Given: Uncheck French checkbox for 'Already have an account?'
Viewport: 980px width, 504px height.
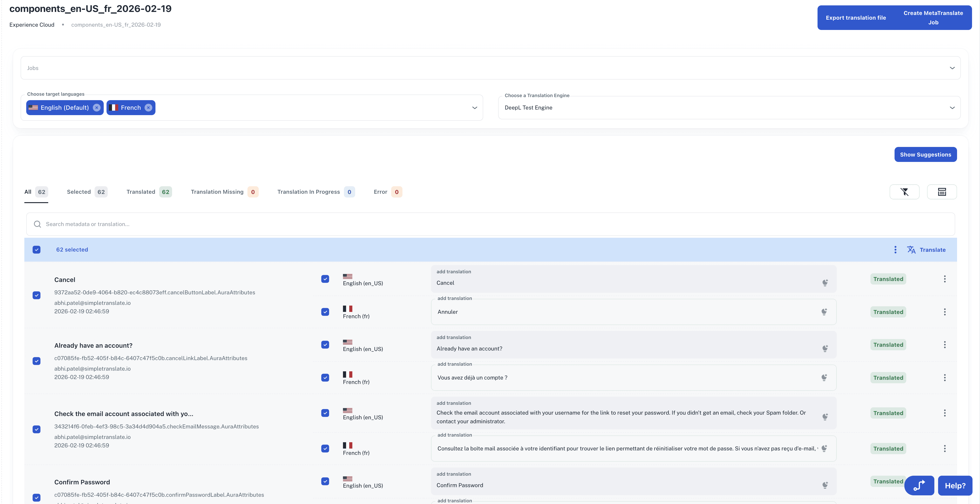Looking at the screenshot, I should 325,378.
